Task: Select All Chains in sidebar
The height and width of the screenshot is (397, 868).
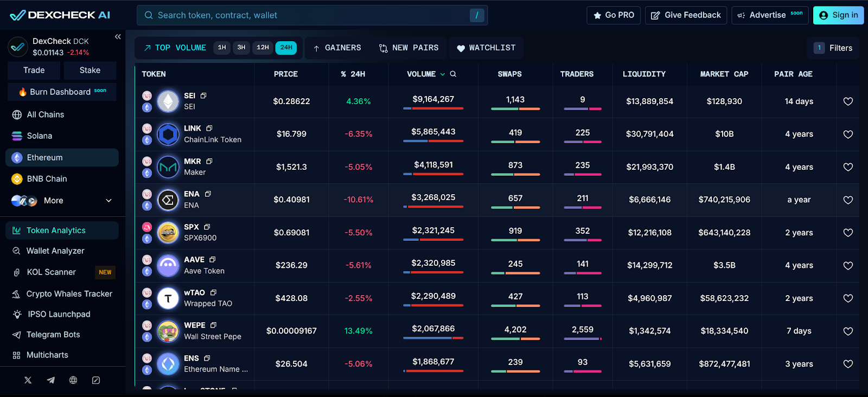Action: 62,115
